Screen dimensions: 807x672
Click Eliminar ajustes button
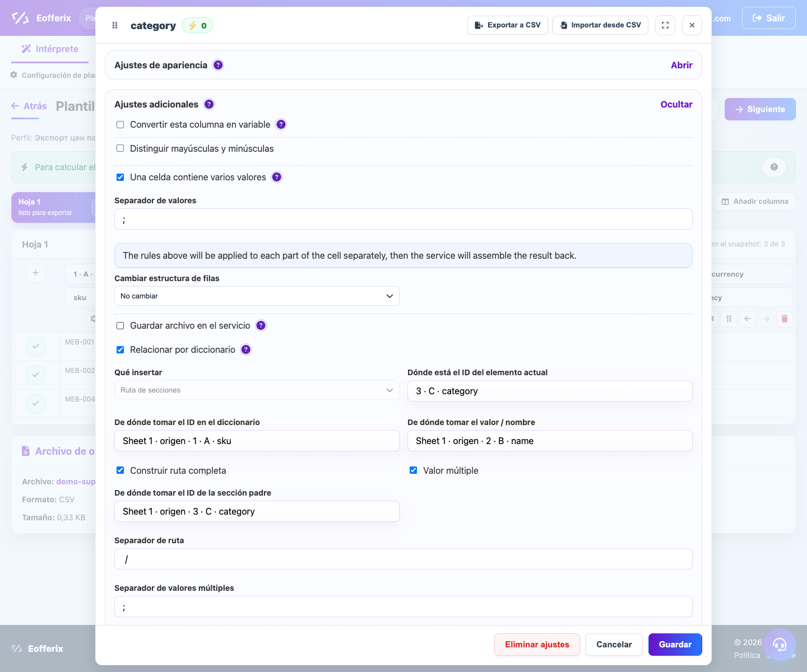tap(537, 645)
